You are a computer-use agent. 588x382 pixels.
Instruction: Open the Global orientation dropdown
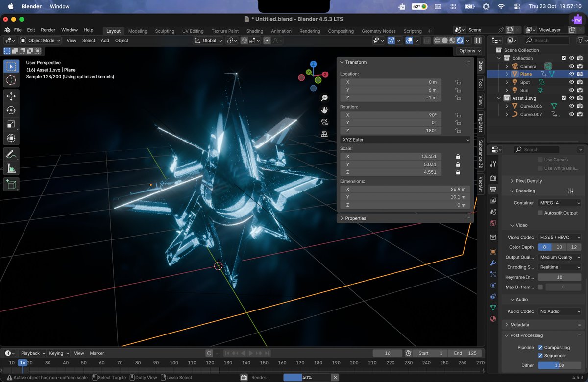tap(209, 41)
